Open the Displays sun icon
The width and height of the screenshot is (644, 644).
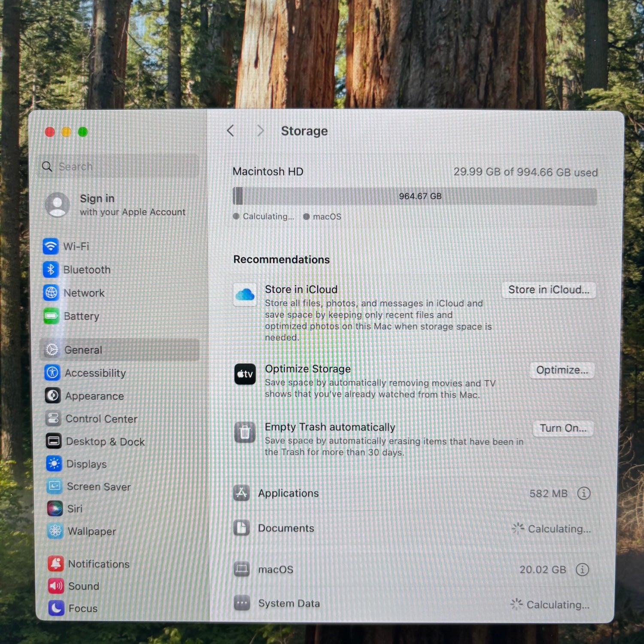(54, 464)
